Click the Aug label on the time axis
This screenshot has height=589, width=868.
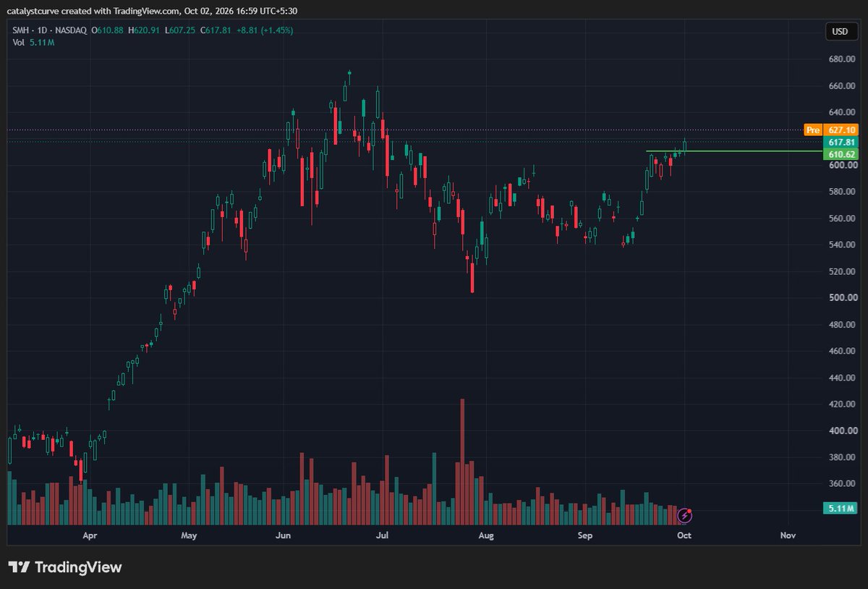(x=486, y=536)
